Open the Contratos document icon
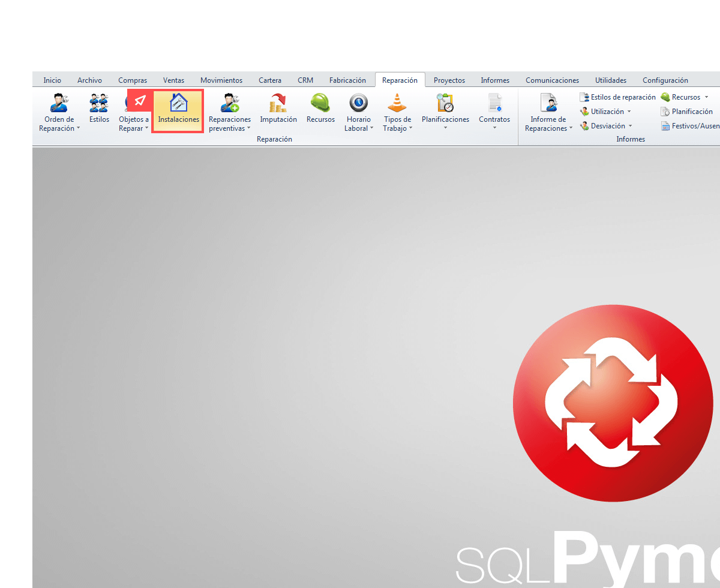 pos(494,104)
